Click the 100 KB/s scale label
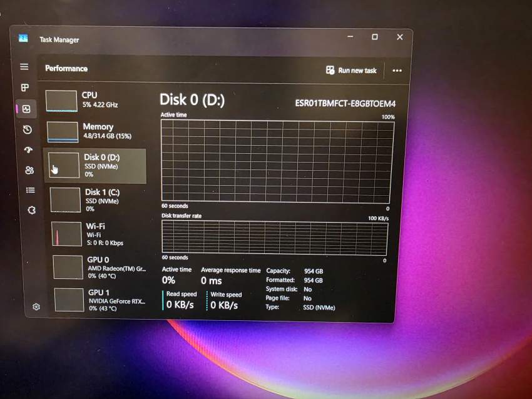 click(x=378, y=218)
